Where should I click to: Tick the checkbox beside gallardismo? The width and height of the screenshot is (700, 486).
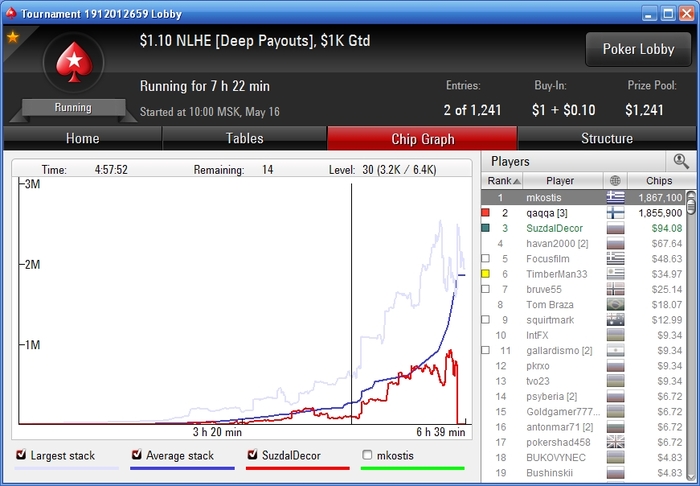click(x=486, y=350)
